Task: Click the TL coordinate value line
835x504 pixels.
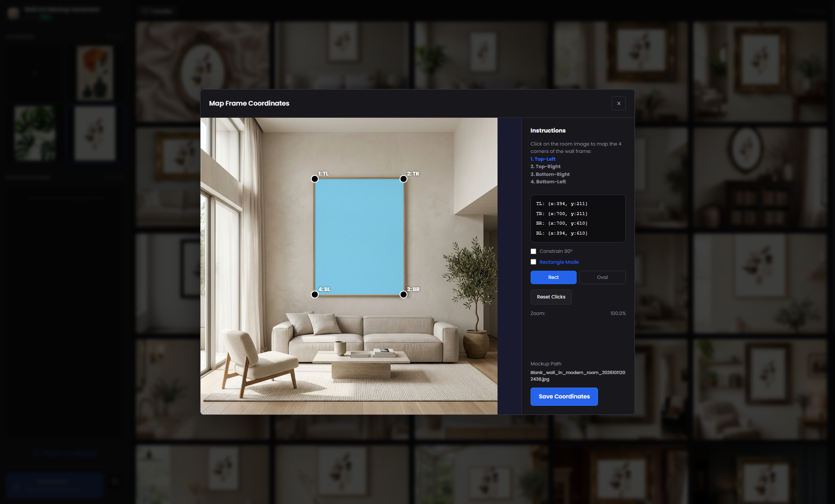Action: coord(561,204)
